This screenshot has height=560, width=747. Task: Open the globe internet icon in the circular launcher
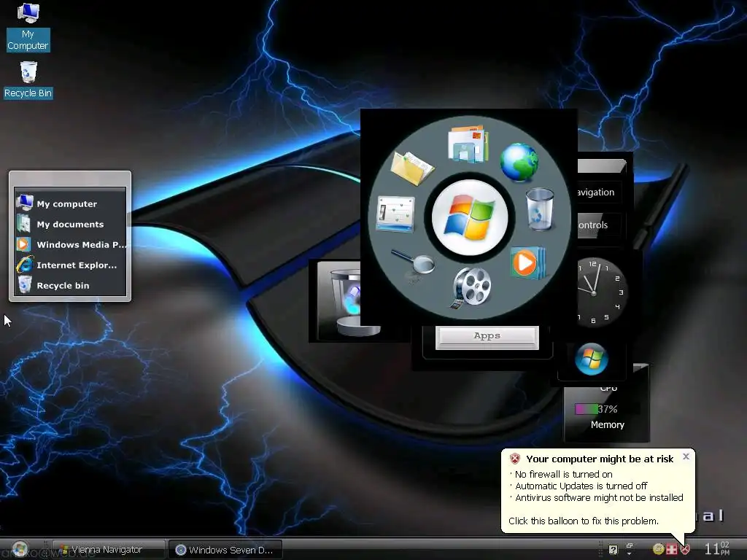(519, 163)
